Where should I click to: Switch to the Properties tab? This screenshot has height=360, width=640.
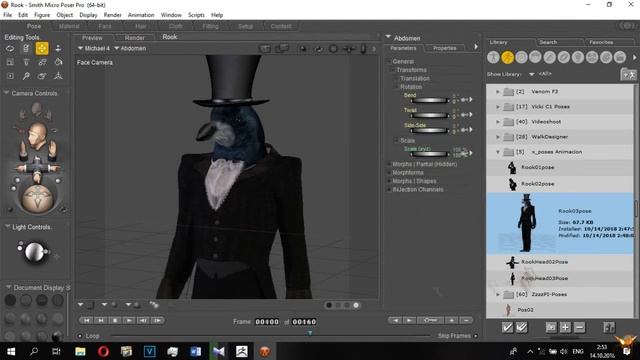click(x=444, y=48)
